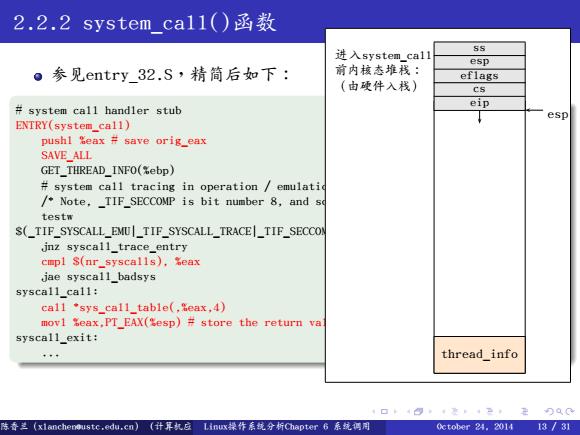Click the next section arrow navigation symbol
Screen dimensions: 580x435
point(500,411)
